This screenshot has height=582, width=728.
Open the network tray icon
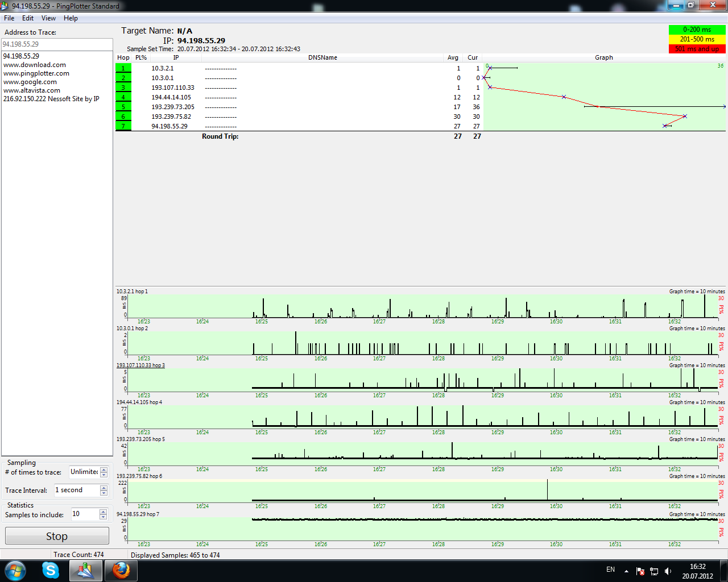[654, 571]
